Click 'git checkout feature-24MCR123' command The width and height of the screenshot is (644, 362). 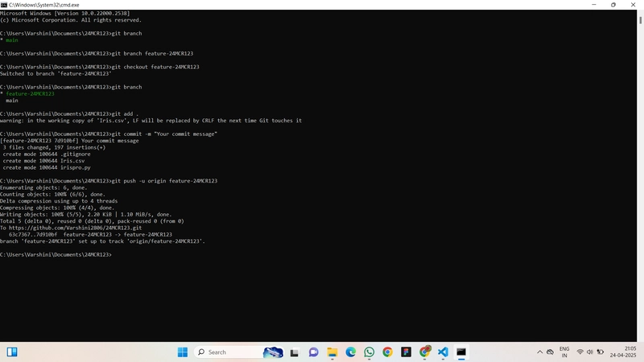pos(155,67)
